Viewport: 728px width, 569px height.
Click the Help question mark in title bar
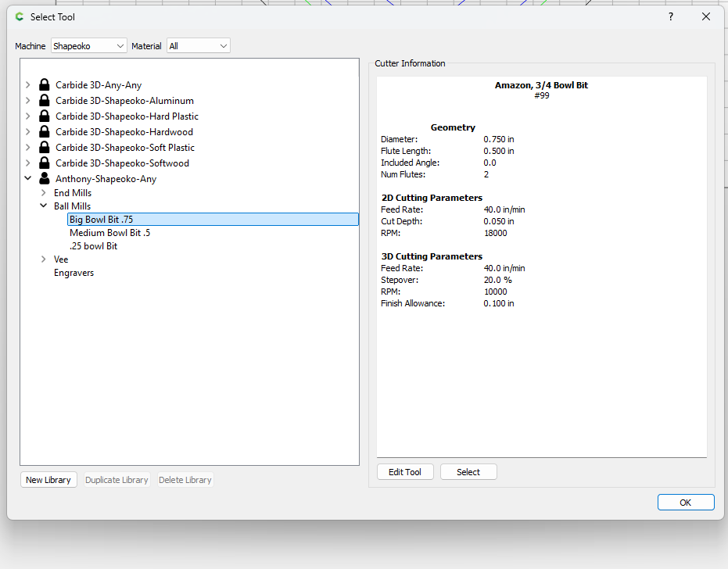coord(670,16)
